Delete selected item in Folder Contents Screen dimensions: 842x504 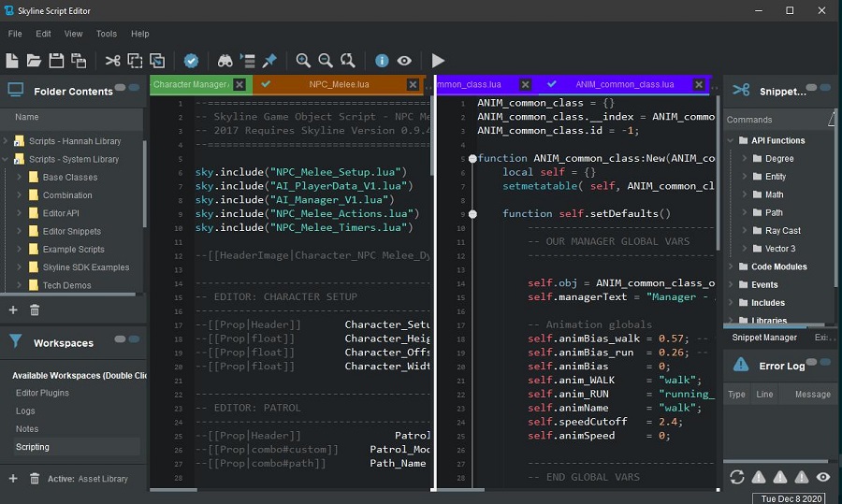pos(35,310)
